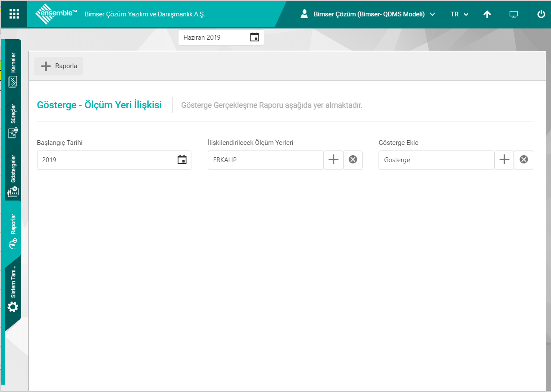
Task: Click the ERKALIP measurement location field
Action: 265,160
